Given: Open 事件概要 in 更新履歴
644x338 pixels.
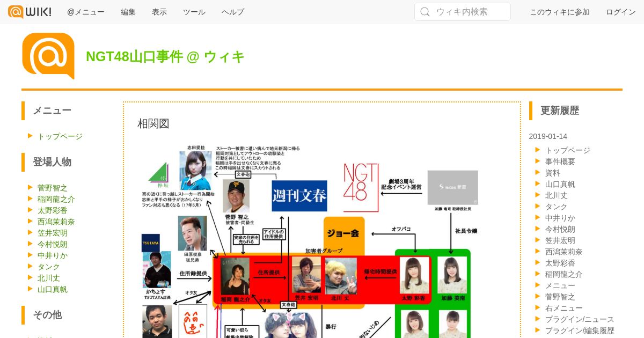Looking at the screenshot, I should click(560, 161).
